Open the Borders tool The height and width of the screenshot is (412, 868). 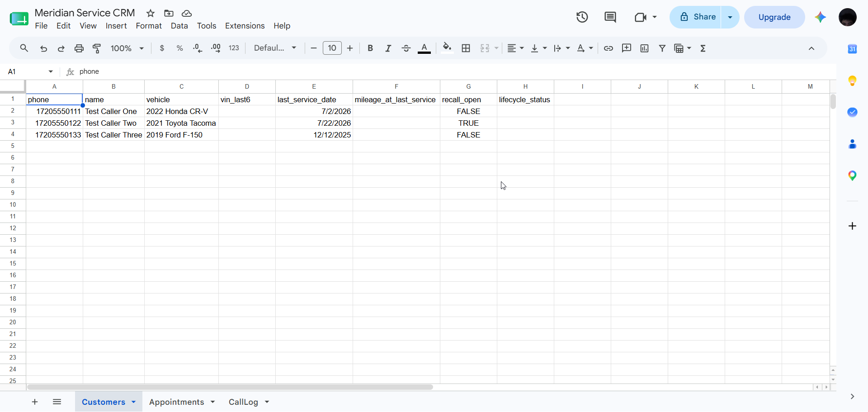466,48
